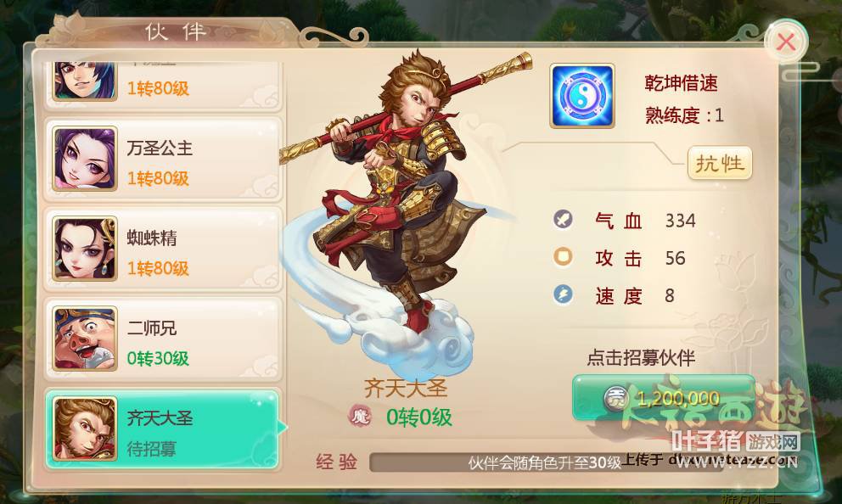This screenshot has height=504, width=842.
Task: Click the 速度 lightning stat icon
Action: 564,294
